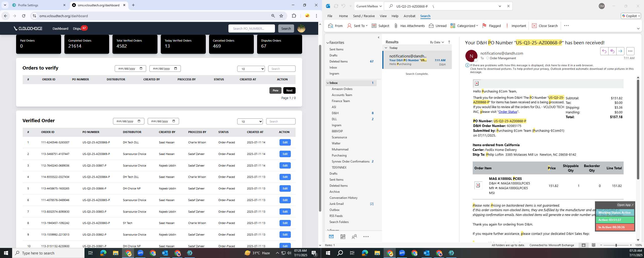Open Send / Receive ribbon tab
644x258 pixels.
pos(364,16)
